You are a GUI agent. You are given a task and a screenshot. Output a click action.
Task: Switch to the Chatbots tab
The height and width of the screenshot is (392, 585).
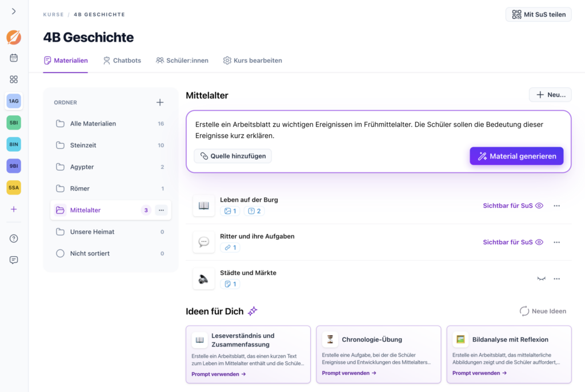122,60
